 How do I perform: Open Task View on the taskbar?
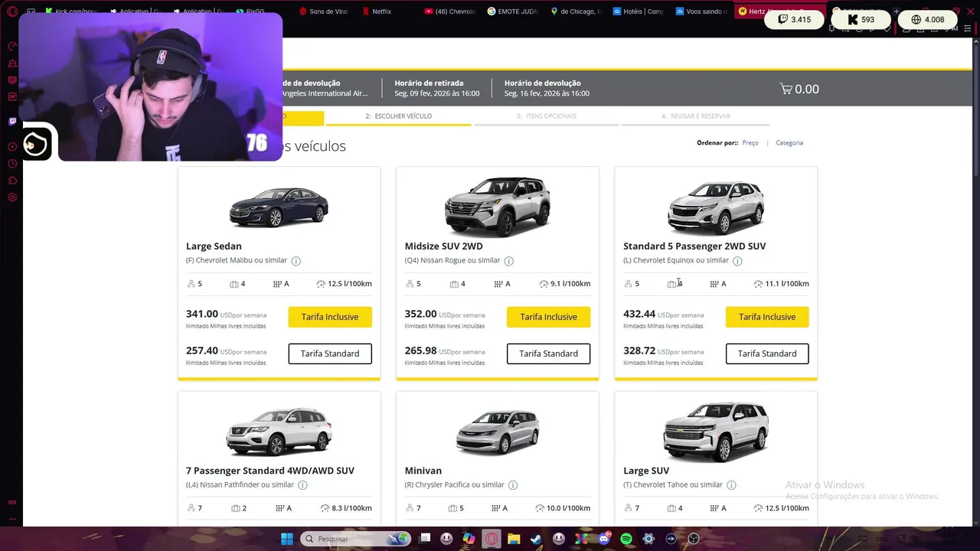click(x=425, y=539)
